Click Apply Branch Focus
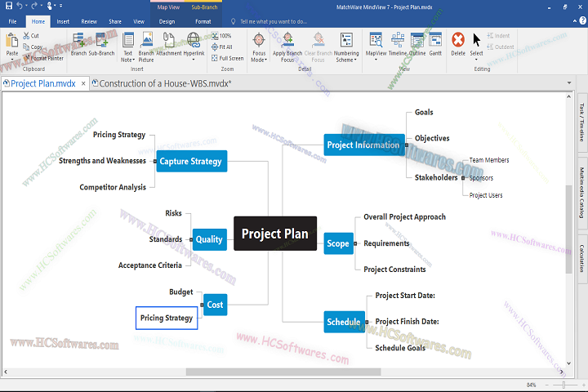 coord(287,47)
